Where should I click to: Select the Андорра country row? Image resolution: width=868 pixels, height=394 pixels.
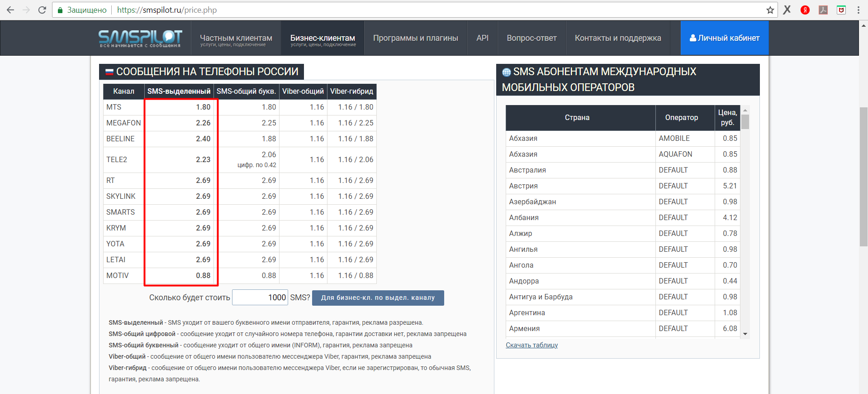623,281
